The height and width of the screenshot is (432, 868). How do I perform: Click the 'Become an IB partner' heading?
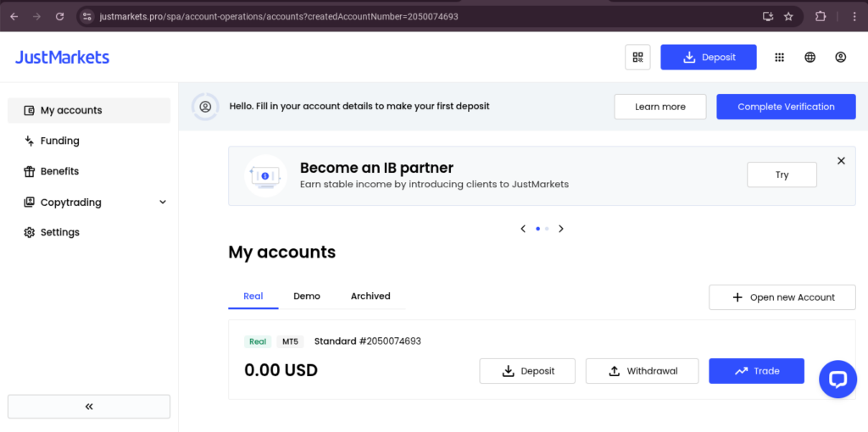click(x=376, y=168)
